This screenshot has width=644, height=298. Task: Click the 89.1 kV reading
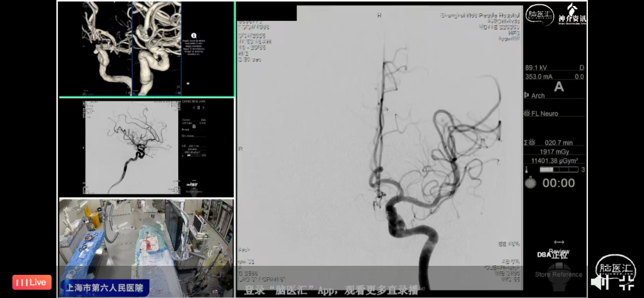(x=536, y=68)
